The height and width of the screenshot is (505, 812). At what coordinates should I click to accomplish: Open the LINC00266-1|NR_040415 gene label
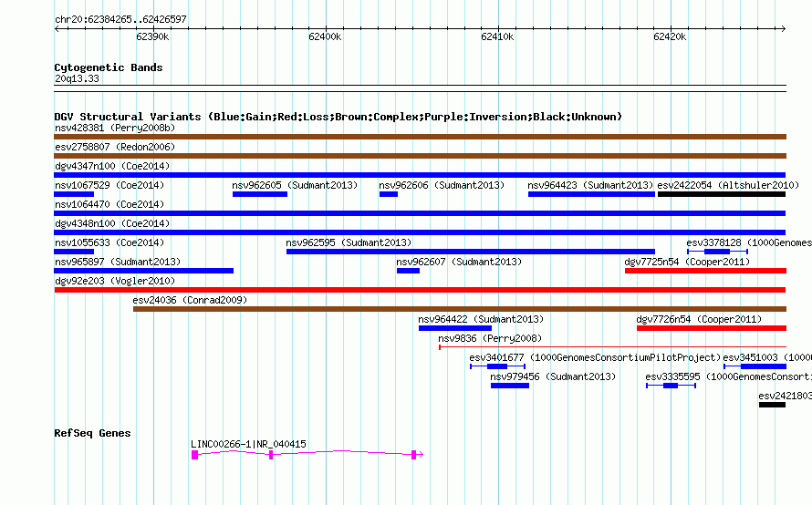[x=248, y=444]
